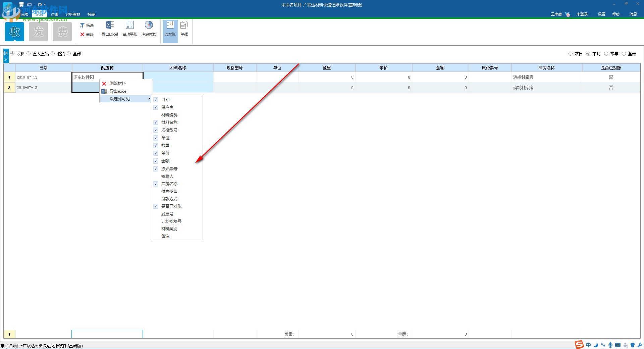644x349 pixels.
Task: Click the red 删除 delete icon in toolbar
Action: pos(82,34)
